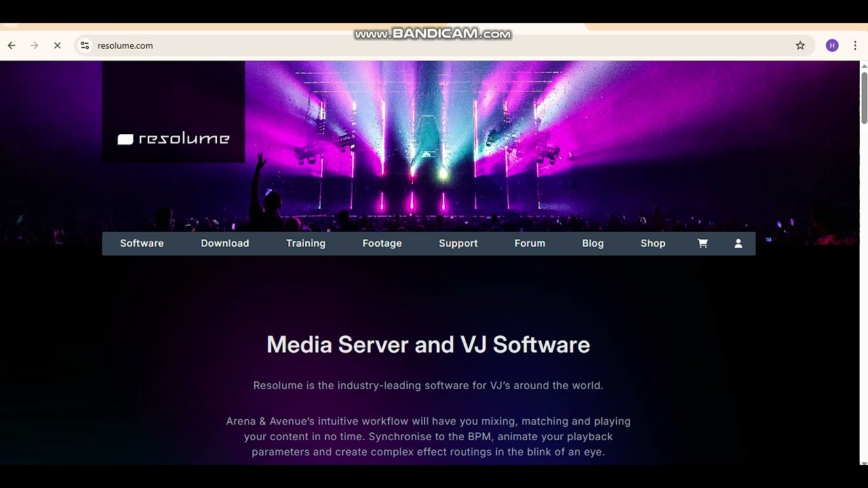The image size is (868, 488).
Task: Open Chrome three-dot menu
Action: (x=855, y=45)
